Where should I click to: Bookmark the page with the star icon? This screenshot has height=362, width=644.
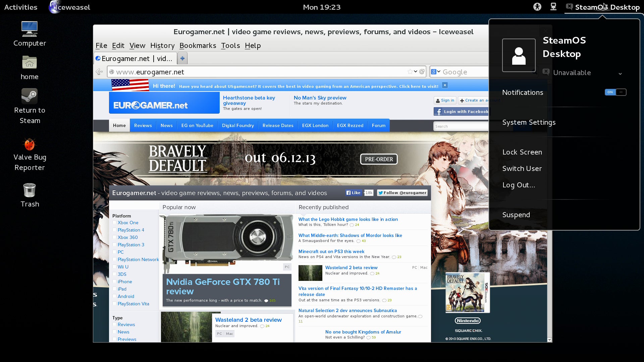pos(410,71)
